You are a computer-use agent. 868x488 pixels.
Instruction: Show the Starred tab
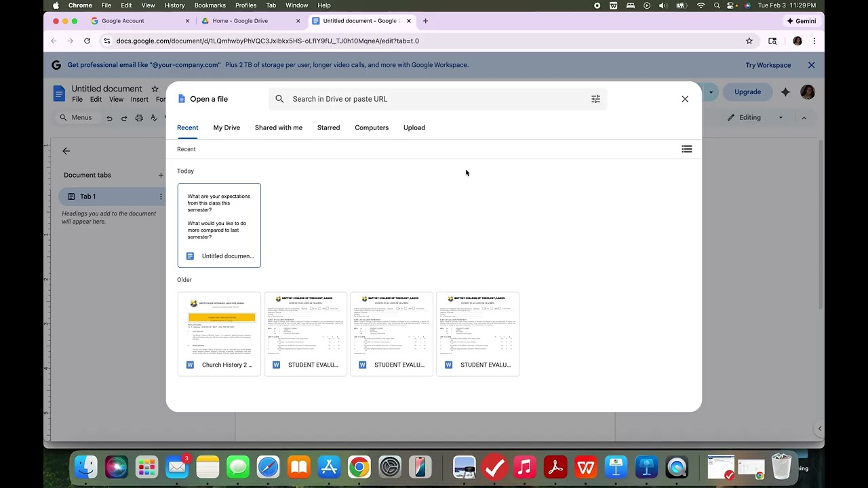pos(328,127)
